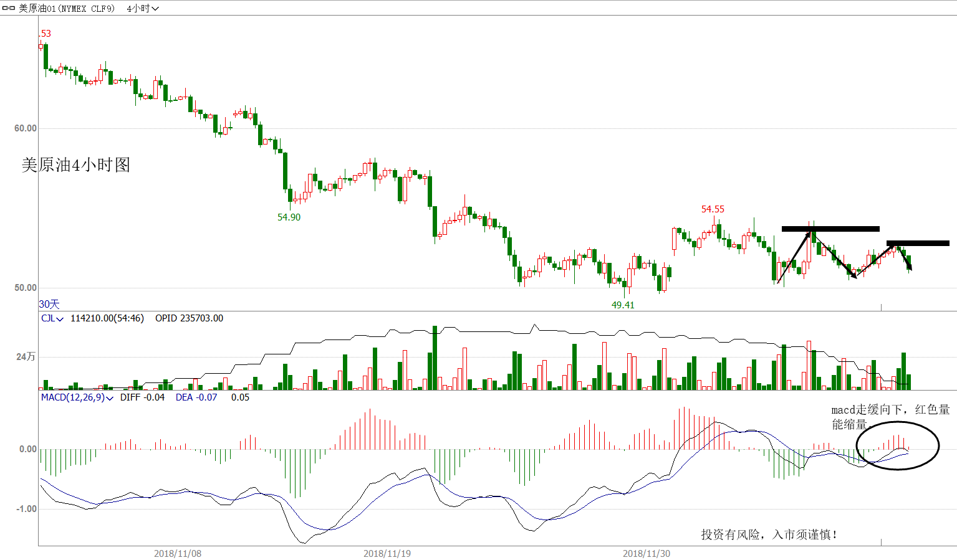This screenshot has width=957, height=560.
Task: Click the .53 top-left price label
Action: pos(45,34)
